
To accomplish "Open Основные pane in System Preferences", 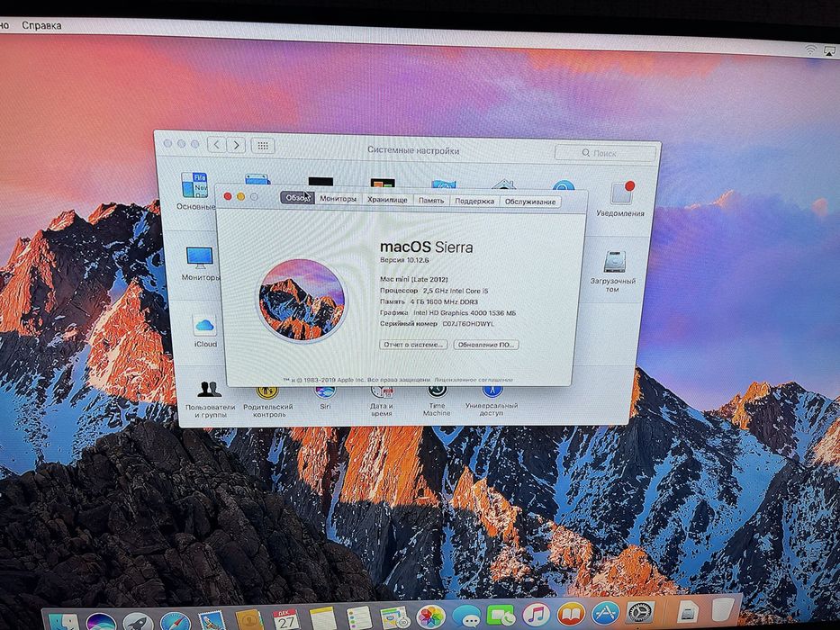I will click(x=195, y=191).
